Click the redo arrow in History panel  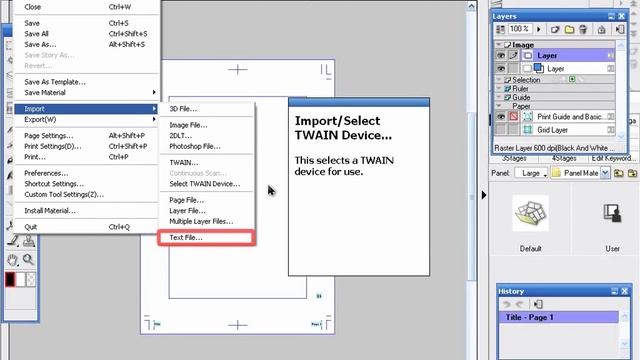pos(520,304)
